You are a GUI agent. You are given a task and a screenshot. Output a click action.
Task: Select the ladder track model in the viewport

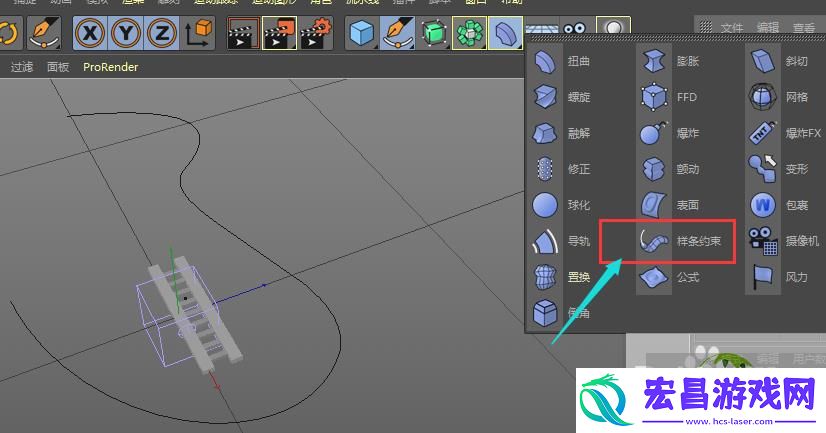coord(196,314)
